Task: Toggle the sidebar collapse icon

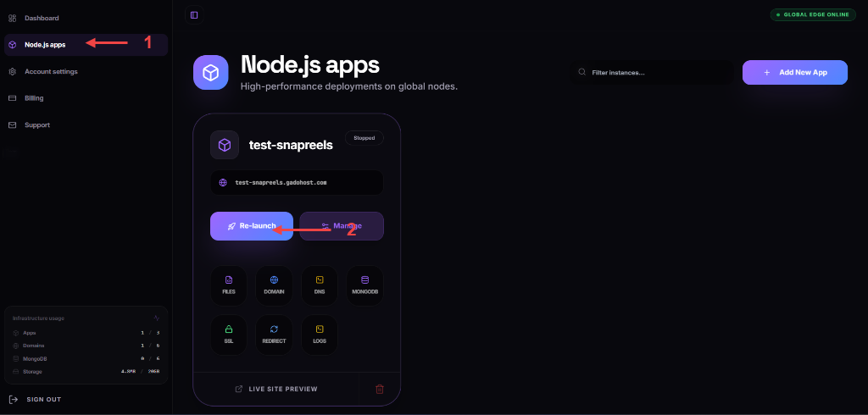Action: coord(194,15)
